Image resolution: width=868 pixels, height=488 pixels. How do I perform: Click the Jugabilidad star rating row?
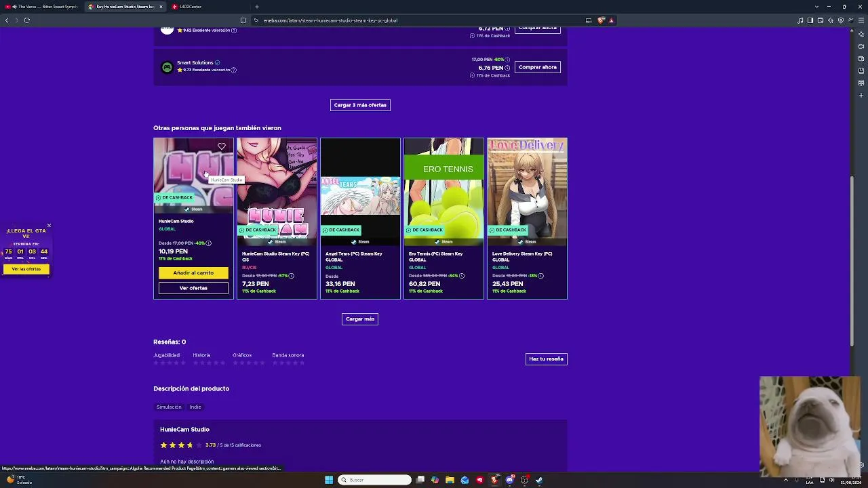(x=170, y=363)
